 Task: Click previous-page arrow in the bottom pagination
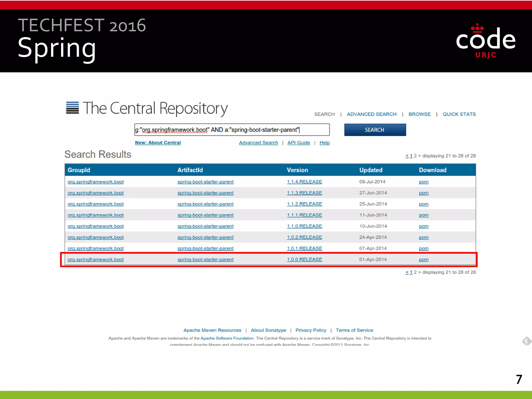(407, 272)
